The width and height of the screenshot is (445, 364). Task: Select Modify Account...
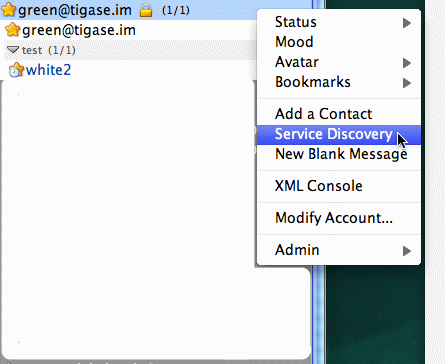tap(339, 218)
